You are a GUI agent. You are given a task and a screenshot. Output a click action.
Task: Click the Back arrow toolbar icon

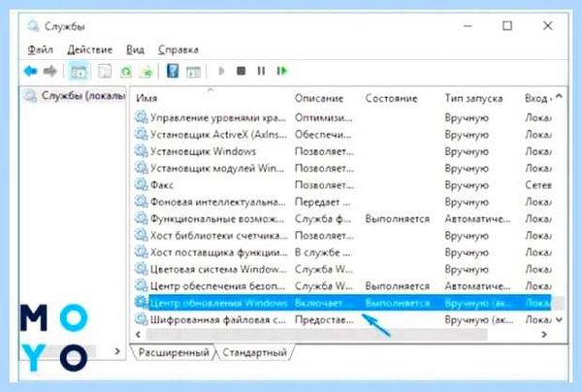tap(30, 71)
